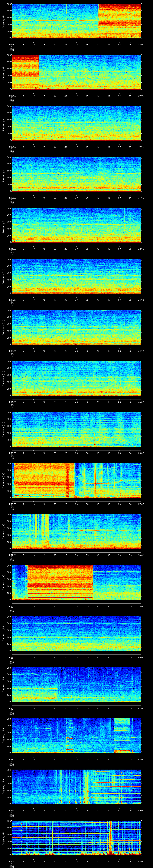Select the spectrogram panel starting at 4:33:00

pos(76,327)
